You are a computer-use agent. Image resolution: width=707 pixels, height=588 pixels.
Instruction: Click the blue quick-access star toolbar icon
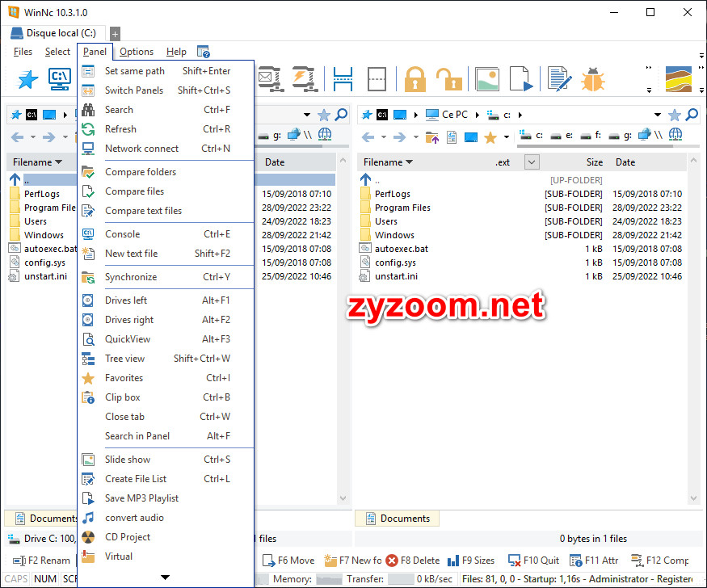coord(27,79)
